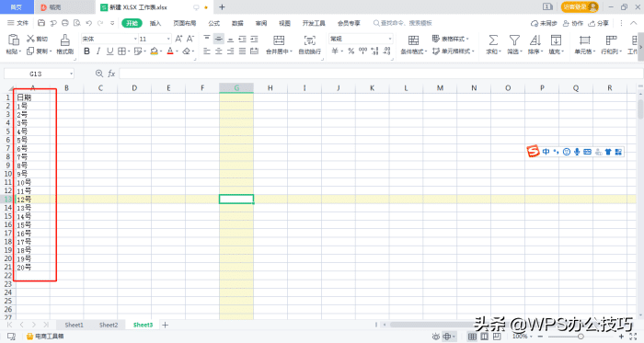Viewport: 644px width, 343px height.
Task: Click the Redo arrow icon
Action: tap(100, 23)
